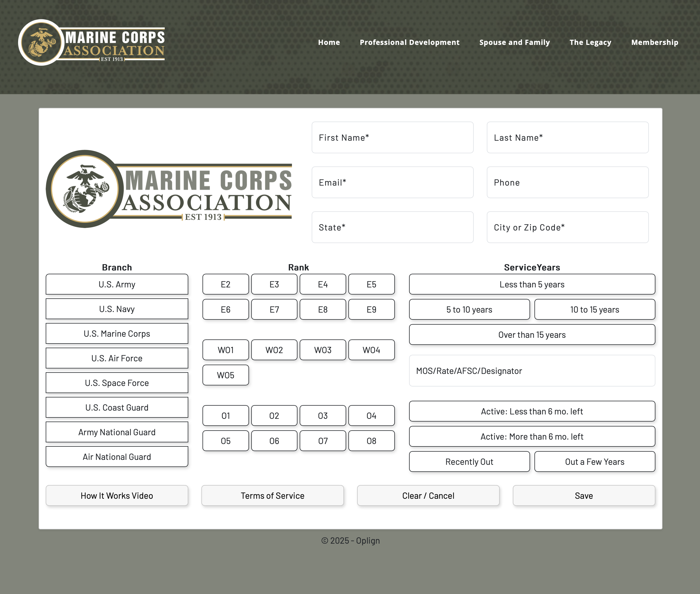
Task: Choose officer rank O6
Action: [274, 441]
